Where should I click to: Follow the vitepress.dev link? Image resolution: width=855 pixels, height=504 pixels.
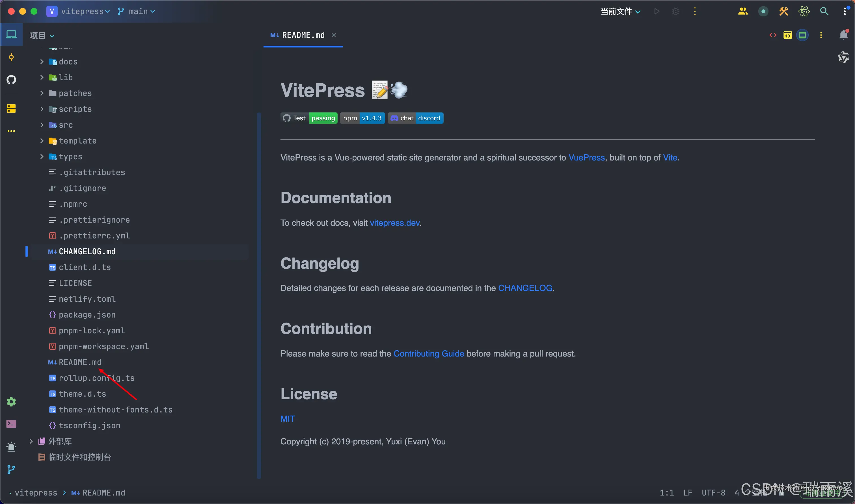point(394,223)
